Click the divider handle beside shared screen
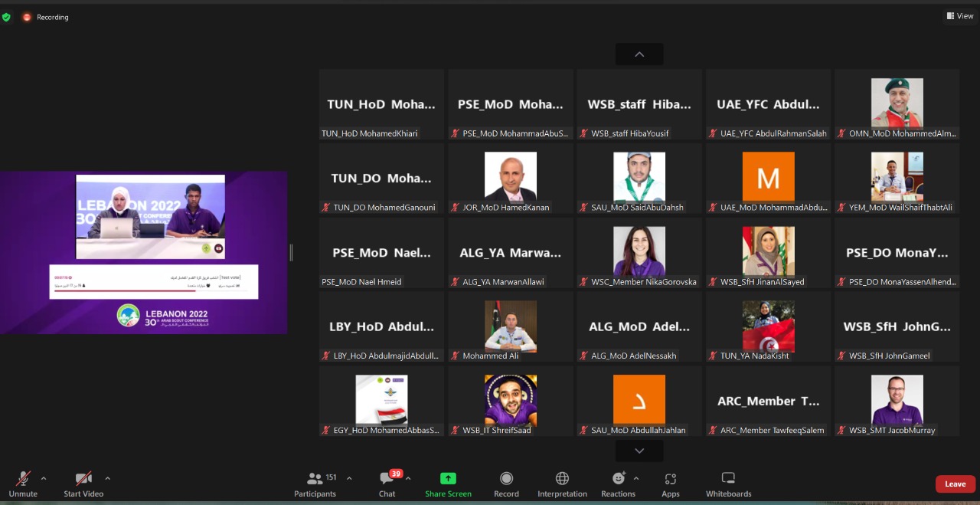Image resolution: width=980 pixels, height=505 pixels. tap(291, 252)
